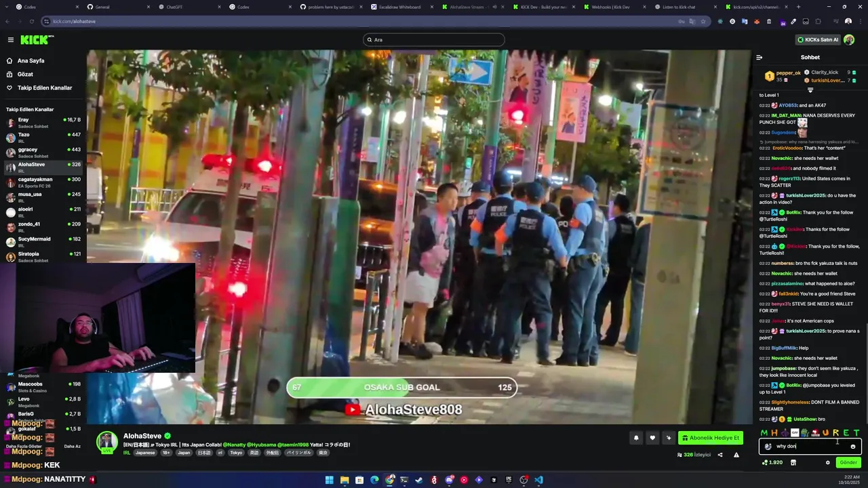This screenshot has height=488, width=868.
Task: Click the Ara search field
Action: click(434, 39)
